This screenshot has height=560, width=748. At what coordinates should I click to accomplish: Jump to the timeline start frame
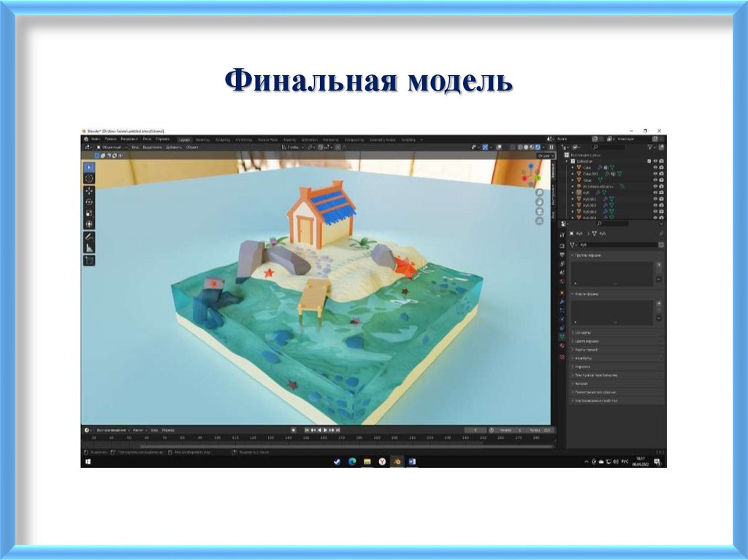coord(307,430)
